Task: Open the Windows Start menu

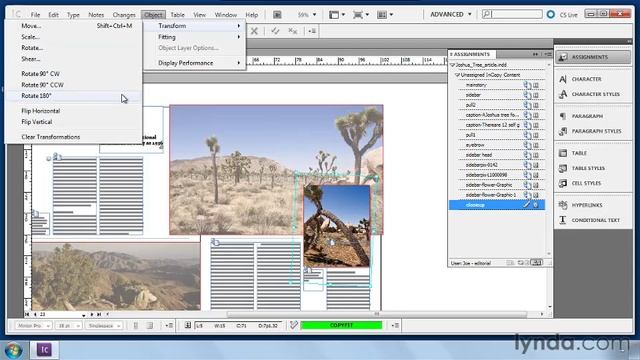Action: coord(13,350)
